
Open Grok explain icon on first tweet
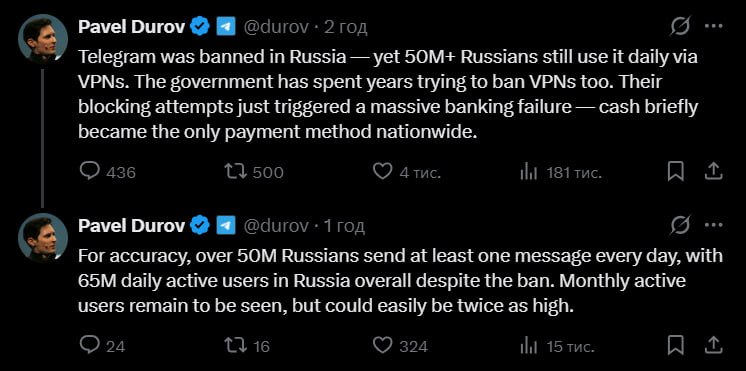pyautogui.click(x=680, y=27)
